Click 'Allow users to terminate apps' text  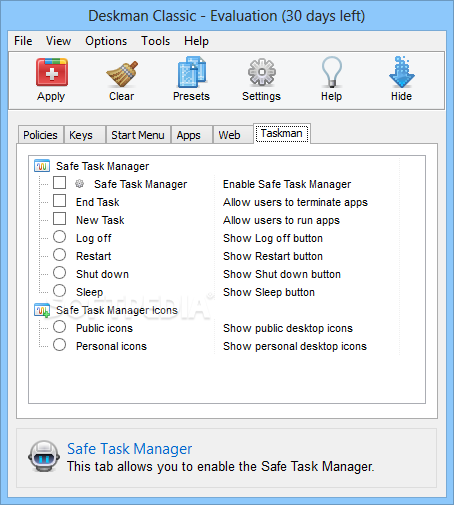pos(295,202)
